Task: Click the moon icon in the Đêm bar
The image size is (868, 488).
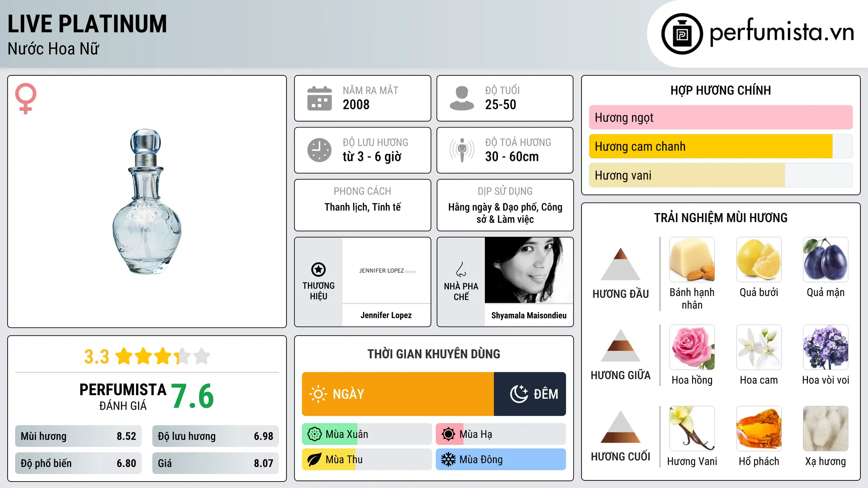Action: [x=519, y=394]
